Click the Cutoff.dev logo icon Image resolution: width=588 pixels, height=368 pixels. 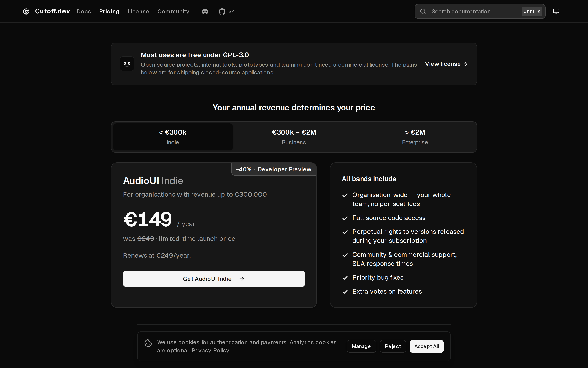pos(26,11)
